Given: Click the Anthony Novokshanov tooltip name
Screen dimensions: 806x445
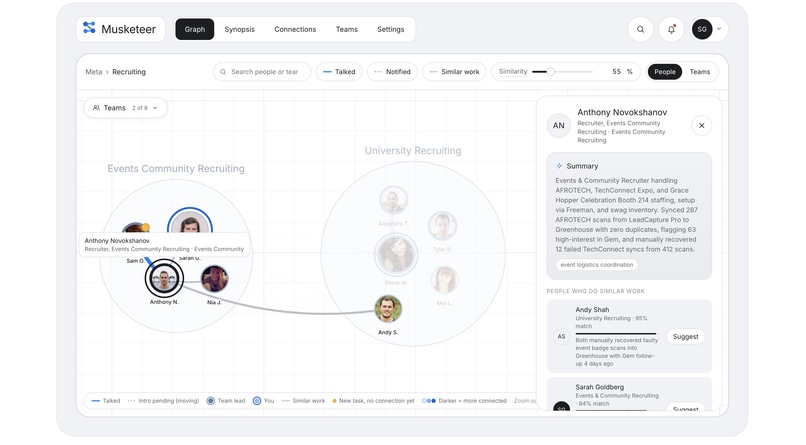Looking at the screenshot, I should pyautogui.click(x=117, y=240).
